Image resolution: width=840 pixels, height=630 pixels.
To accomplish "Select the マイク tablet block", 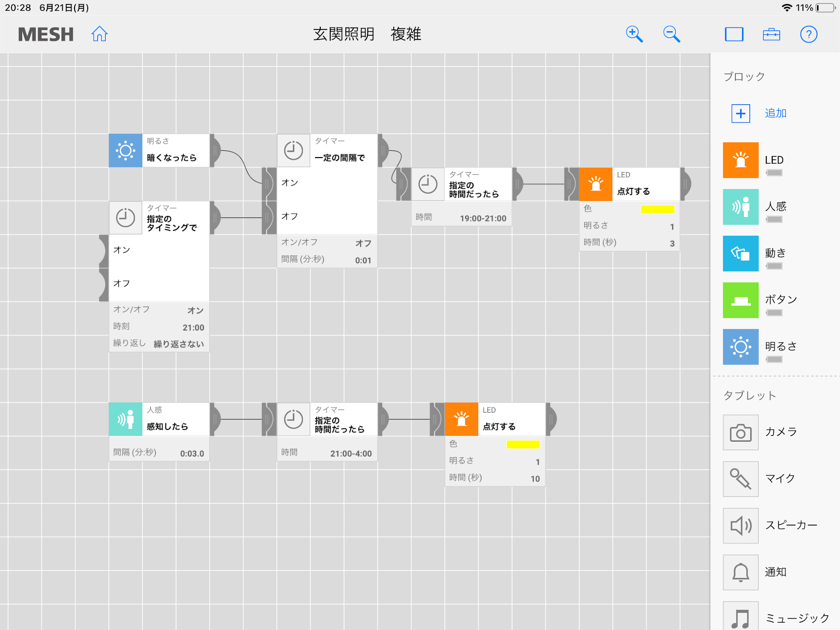I will [740, 479].
